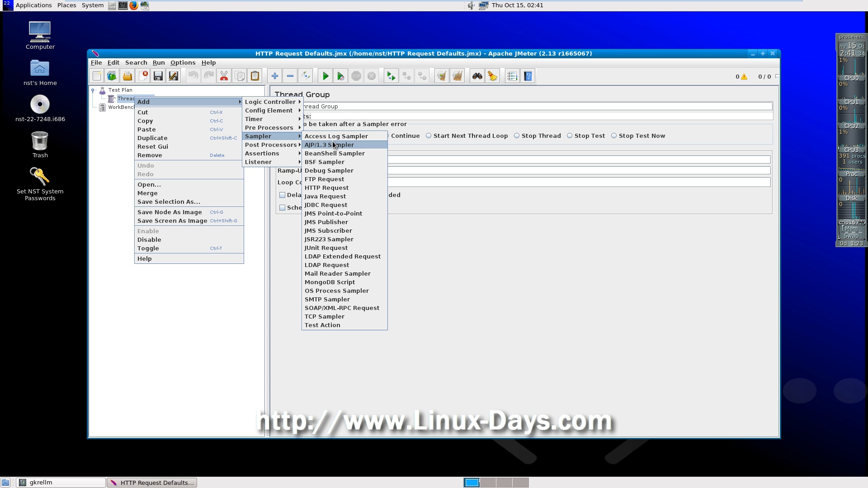Select WorkBench tree node

117,108
